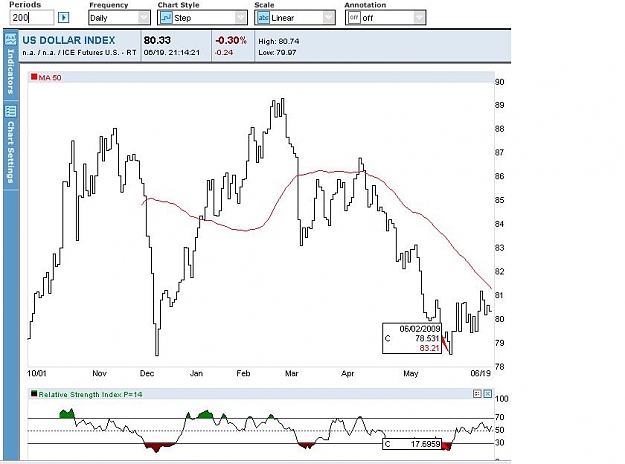This screenshot has height=464, width=625.
Task: Click the Indicators panel chart icon
Action: click(11, 39)
